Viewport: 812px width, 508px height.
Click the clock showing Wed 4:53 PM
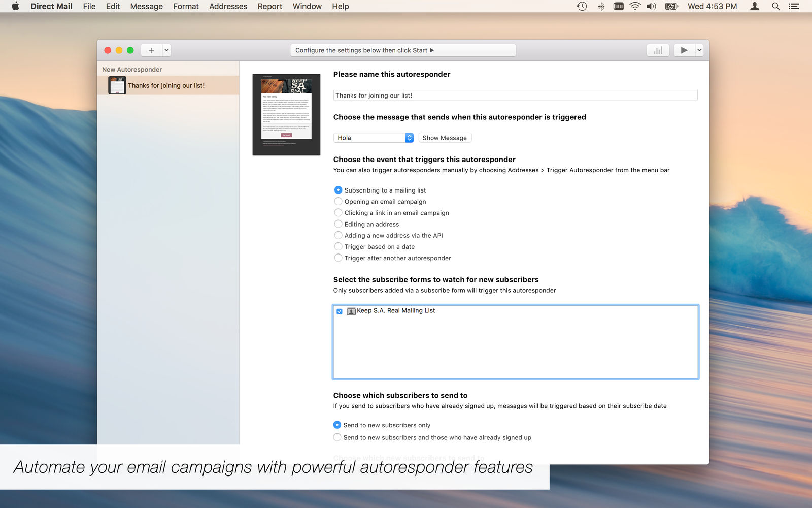point(712,6)
